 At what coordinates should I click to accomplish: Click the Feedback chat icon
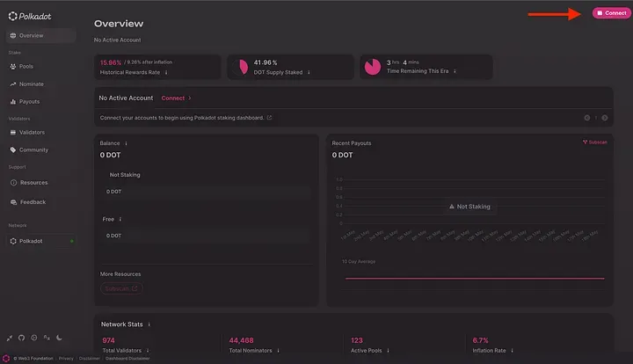[x=13, y=201]
